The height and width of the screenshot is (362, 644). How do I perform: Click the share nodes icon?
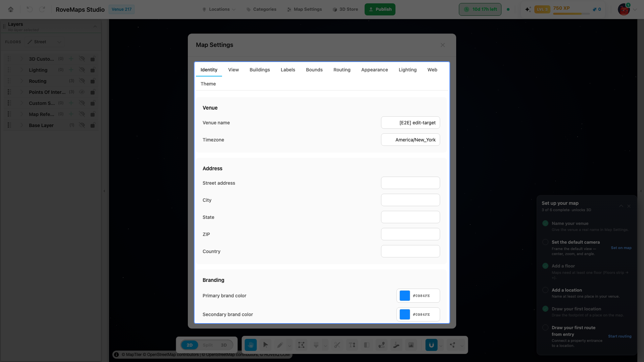coord(452,345)
